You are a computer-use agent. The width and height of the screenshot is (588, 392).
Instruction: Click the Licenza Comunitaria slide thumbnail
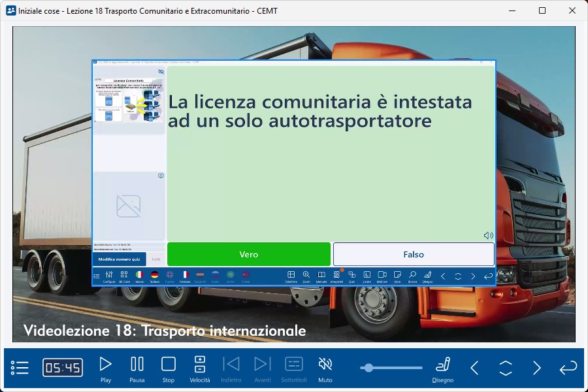click(129, 100)
